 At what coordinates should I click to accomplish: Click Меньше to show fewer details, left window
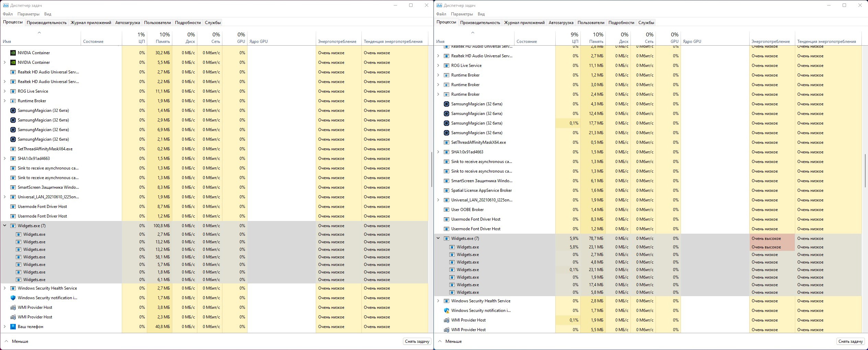click(16, 341)
